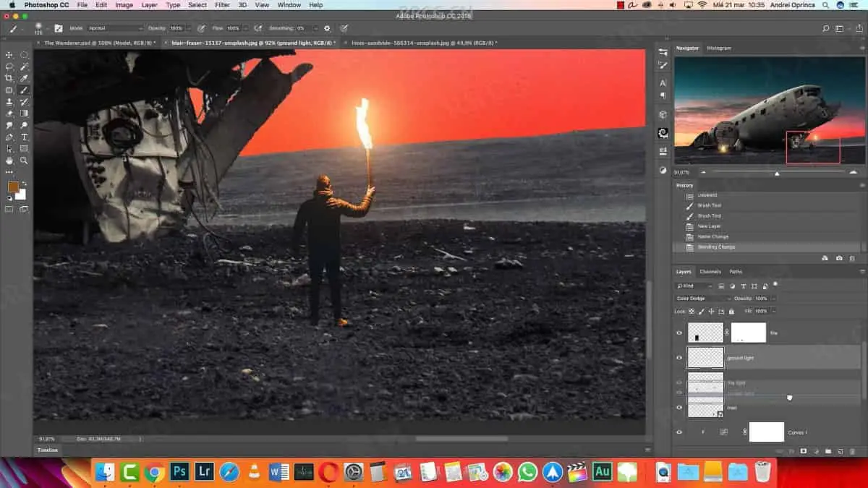The height and width of the screenshot is (488, 868).
Task: Select the Move tool
Action: coord(9,55)
